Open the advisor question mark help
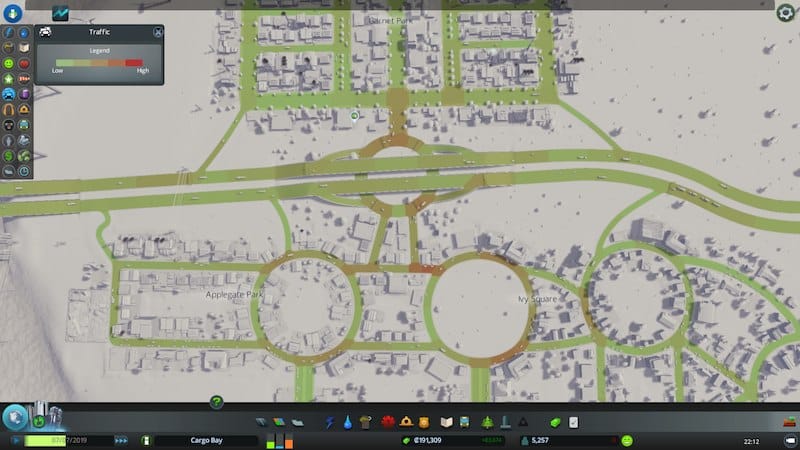The height and width of the screenshot is (450, 800). 216,402
